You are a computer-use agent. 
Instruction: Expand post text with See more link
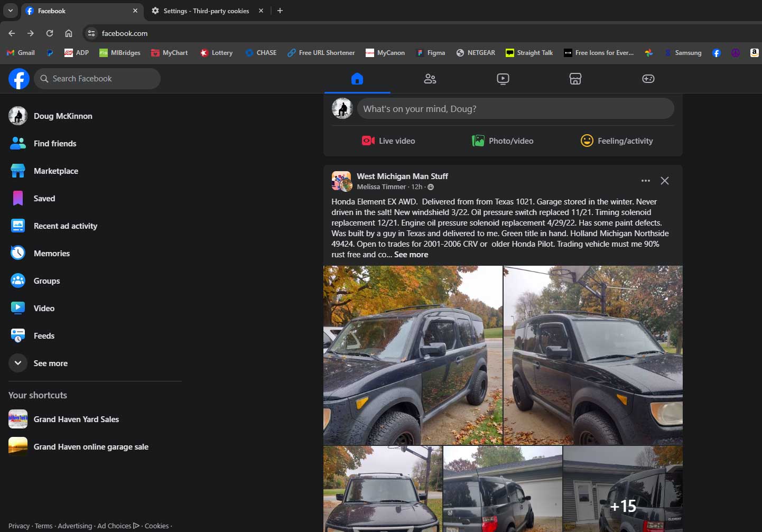411,255
